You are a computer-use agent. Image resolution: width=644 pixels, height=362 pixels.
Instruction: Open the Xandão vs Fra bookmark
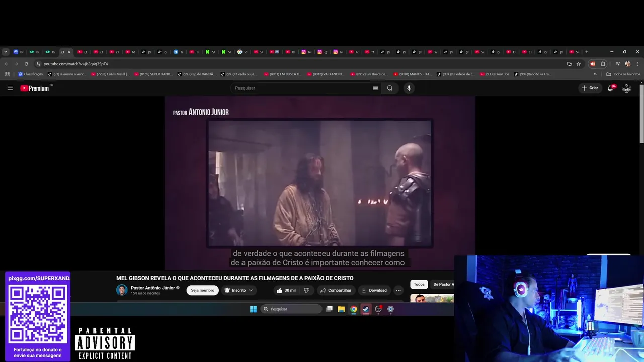pos(533,74)
